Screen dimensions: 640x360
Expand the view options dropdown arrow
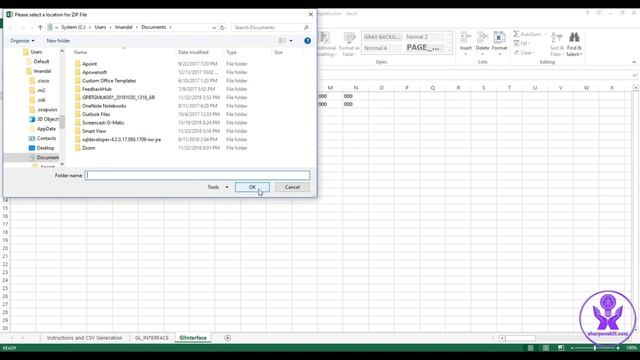point(291,41)
